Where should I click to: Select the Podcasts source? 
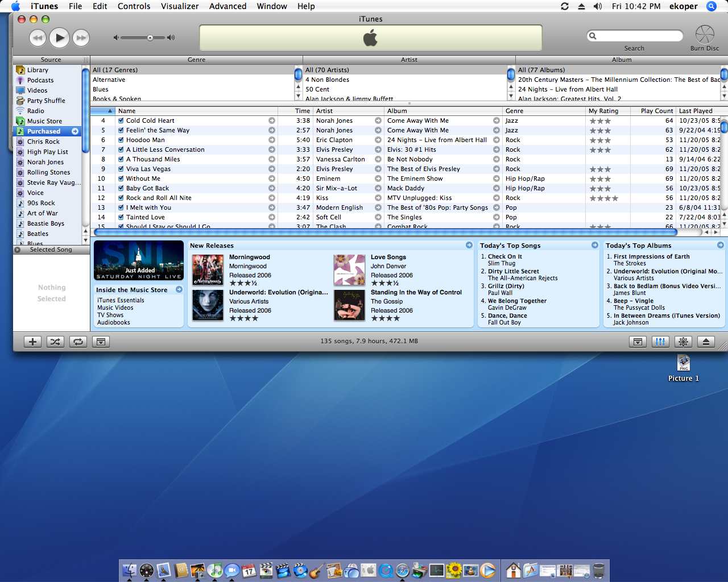pyautogui.click(x=40, y=80)
